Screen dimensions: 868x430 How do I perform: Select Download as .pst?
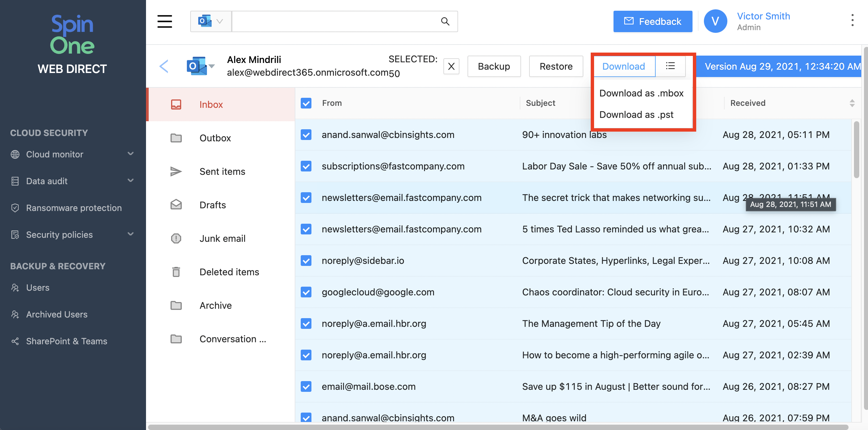[636, 115]
